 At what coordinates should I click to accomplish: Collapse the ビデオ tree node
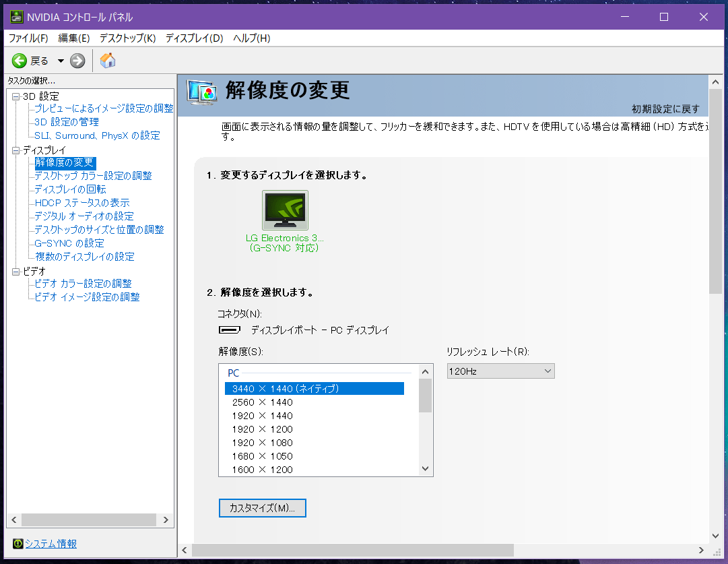point(15,272)
